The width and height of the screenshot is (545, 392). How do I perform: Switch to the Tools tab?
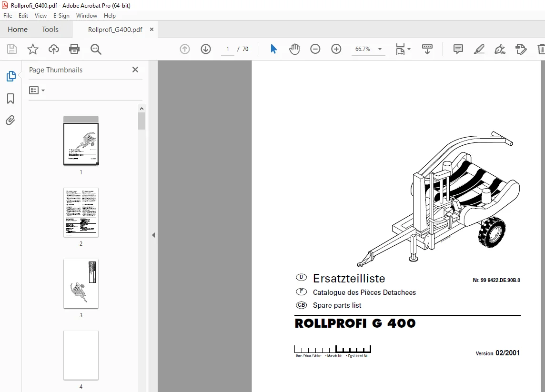(50, 30)
